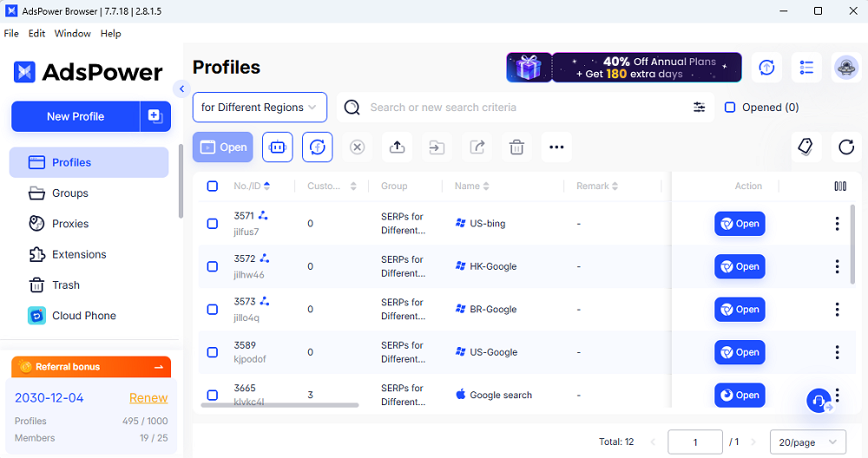Go to Trash in sidebar
The width and height of the screenshot is (868, 458).
point(89,285)
